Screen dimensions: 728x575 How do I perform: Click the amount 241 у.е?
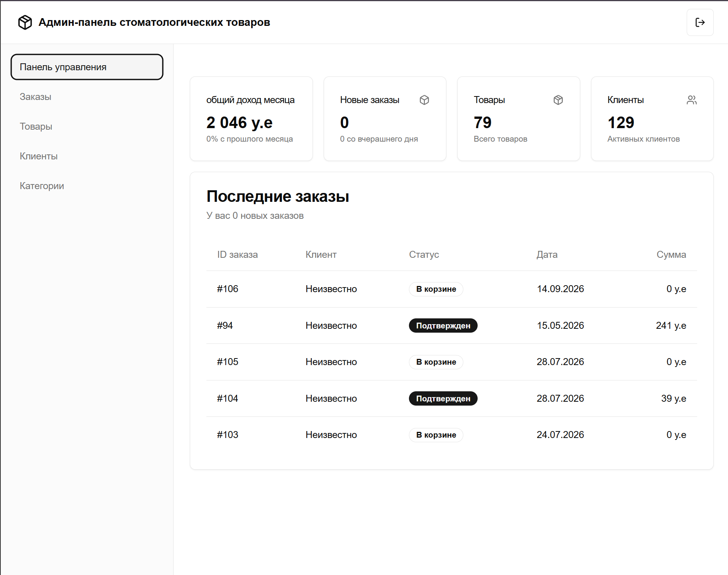[x=671, y=326]
